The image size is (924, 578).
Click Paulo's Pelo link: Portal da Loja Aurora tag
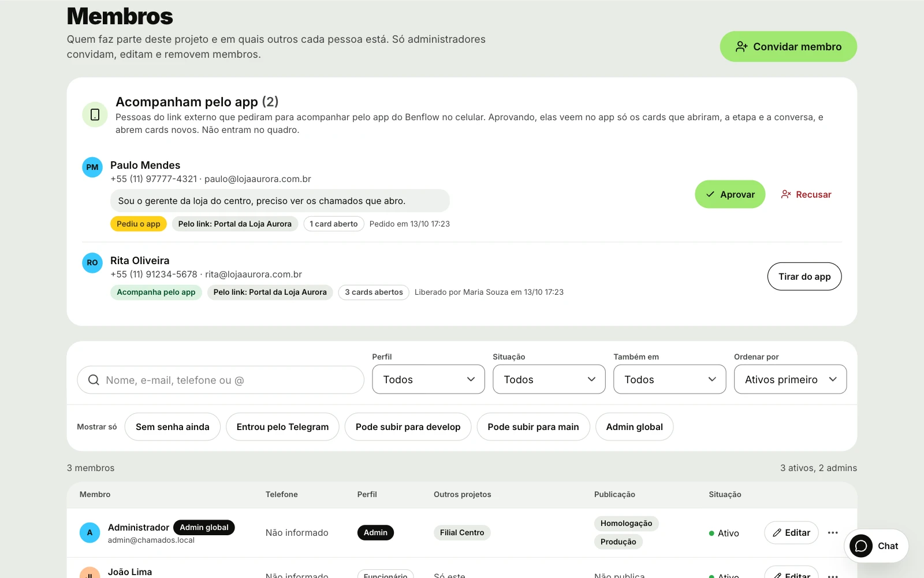click(x=235, y=224)
